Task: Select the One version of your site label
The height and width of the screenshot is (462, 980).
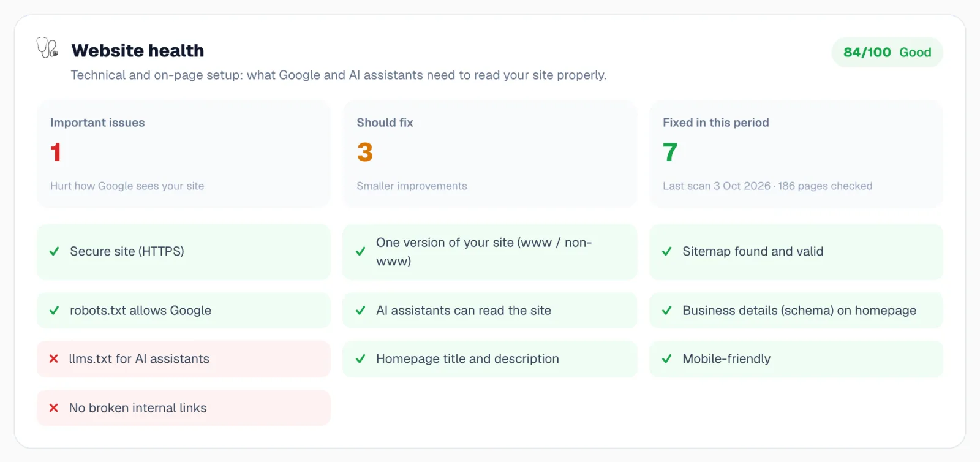Action: pyautogui.click(x=484, y=252)
